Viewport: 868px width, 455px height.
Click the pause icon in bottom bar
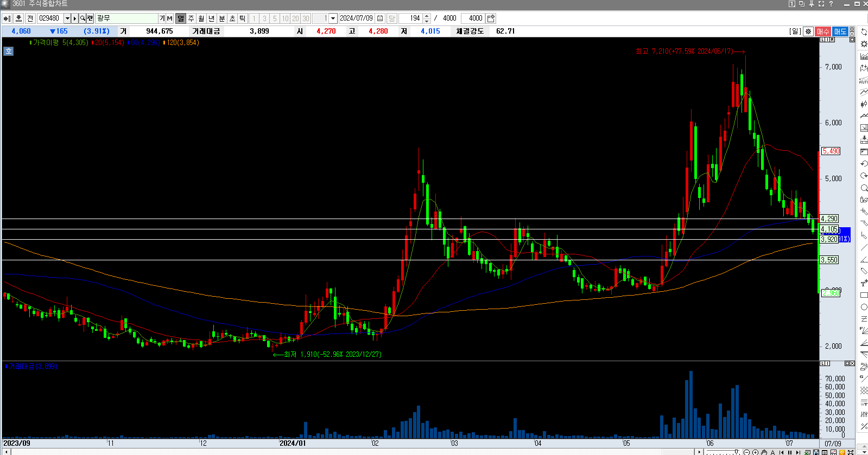790,452
